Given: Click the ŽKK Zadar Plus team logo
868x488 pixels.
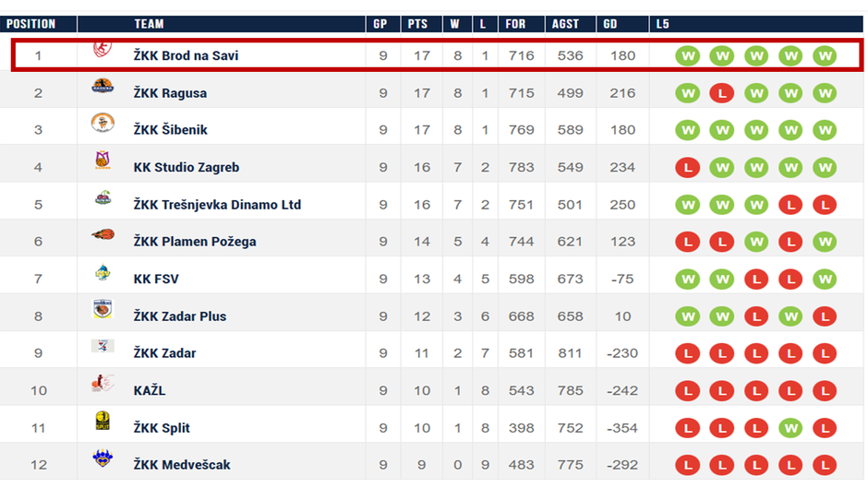Looking at the screenshot, I should (102, 310).
